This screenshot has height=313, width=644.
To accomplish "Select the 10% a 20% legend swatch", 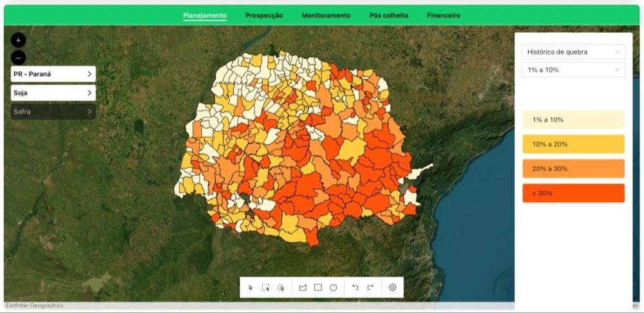I will point(573,144).
